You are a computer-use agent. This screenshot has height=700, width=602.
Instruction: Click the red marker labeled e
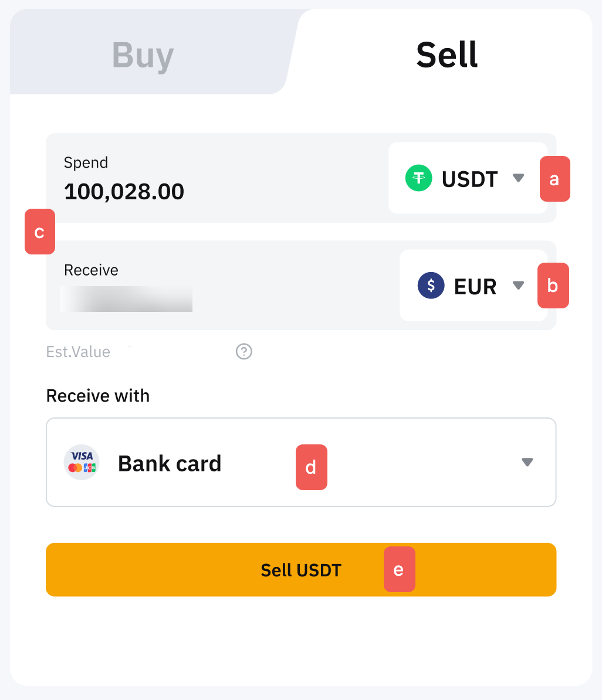click(x=399, y=569)
